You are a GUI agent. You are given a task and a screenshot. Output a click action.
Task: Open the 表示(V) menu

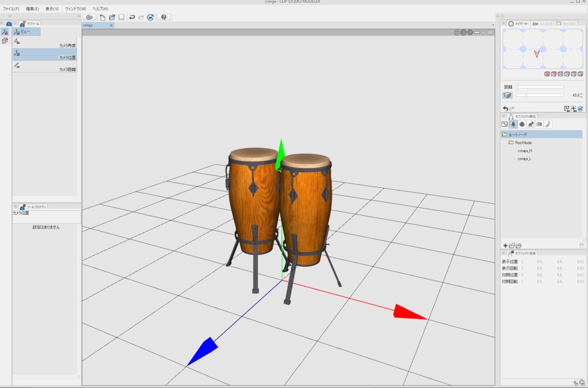pos(52,9)
